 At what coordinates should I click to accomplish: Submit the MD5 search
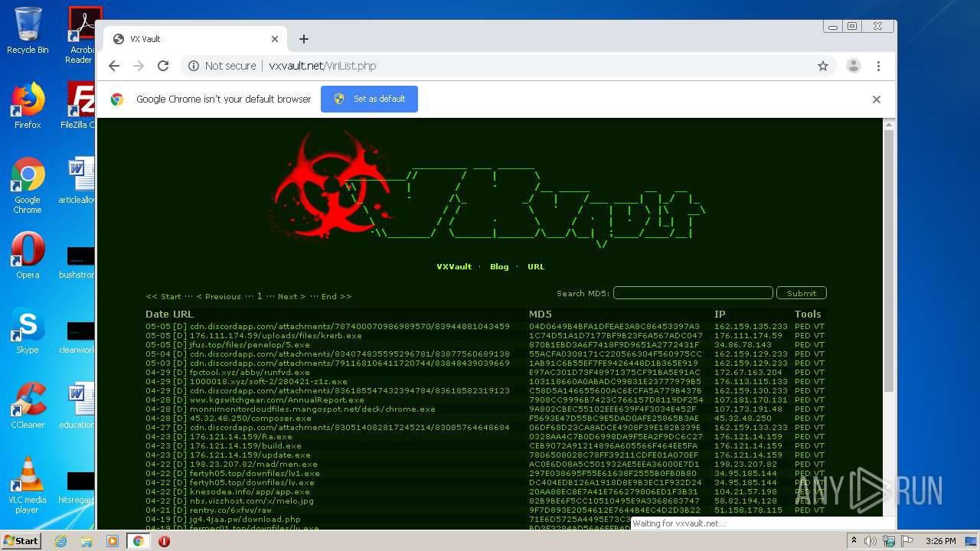[802, 293]
